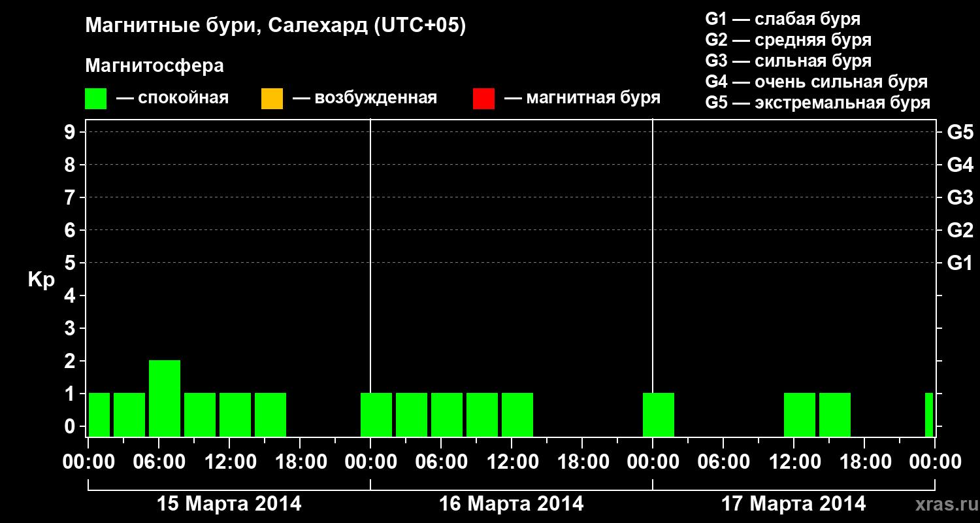Click the thin last bar at end of 17 March
The height and width of the screenshot is (523, 980).
coord(929,414)
